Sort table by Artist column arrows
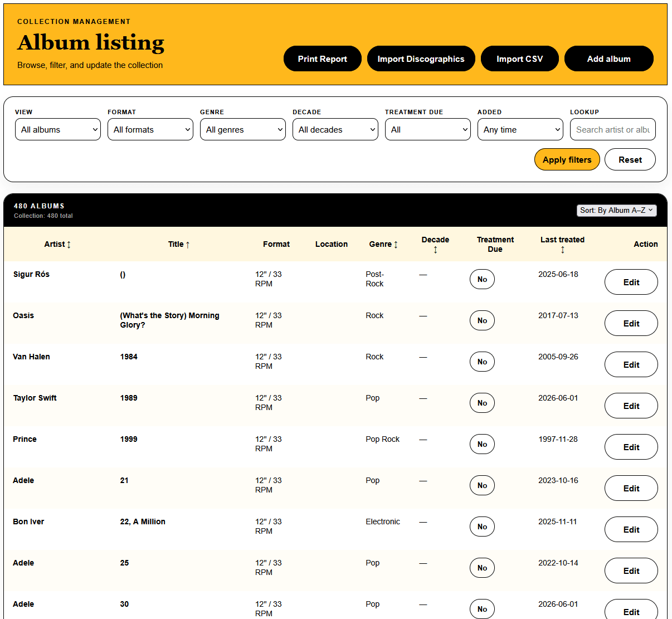 click(x=69, y=245)
